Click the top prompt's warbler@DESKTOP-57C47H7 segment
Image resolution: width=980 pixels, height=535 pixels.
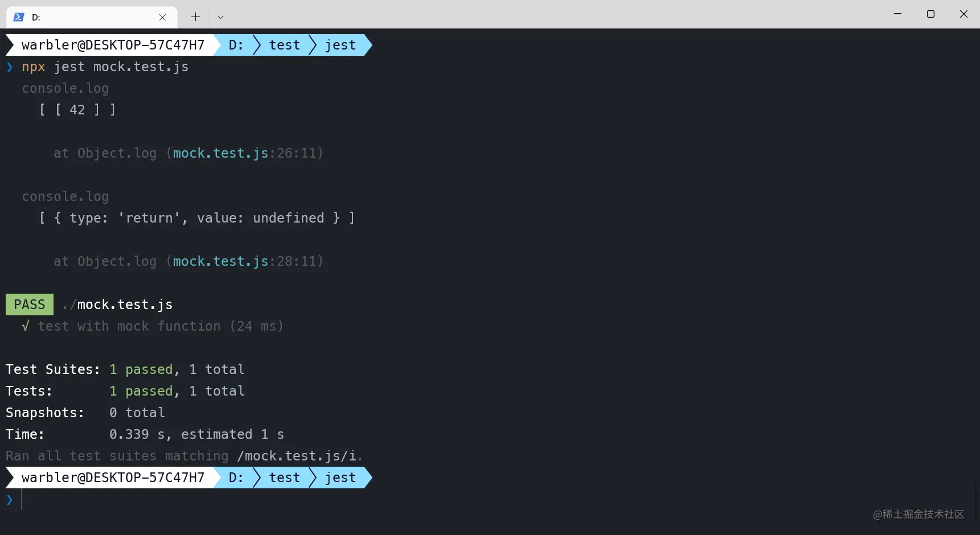(113, 45)
